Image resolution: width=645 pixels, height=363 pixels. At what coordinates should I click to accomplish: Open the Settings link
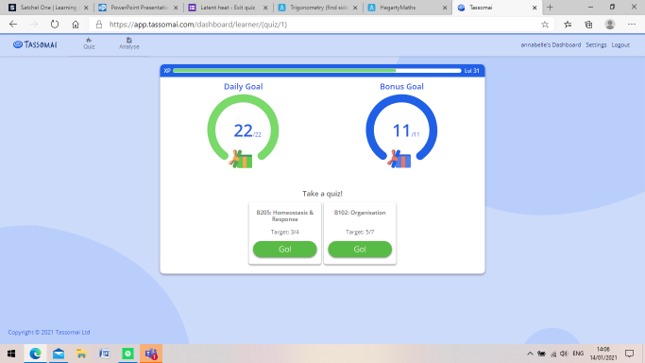(596, 44)
